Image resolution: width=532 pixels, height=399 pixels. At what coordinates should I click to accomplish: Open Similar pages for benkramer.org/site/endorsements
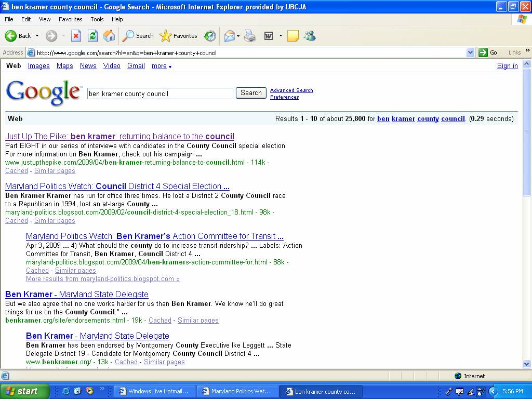point(198,320)
